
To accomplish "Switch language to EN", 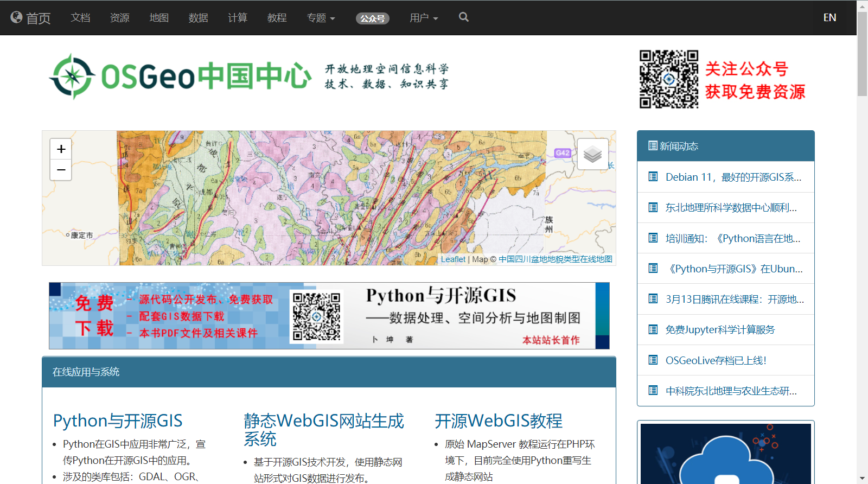I will pyautogui.click(x=829, y=17).
